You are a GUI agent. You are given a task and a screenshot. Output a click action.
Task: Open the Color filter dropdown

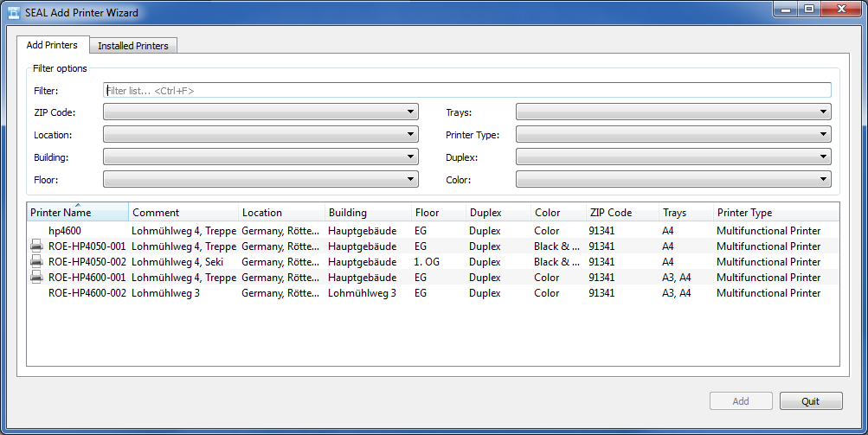673,179
